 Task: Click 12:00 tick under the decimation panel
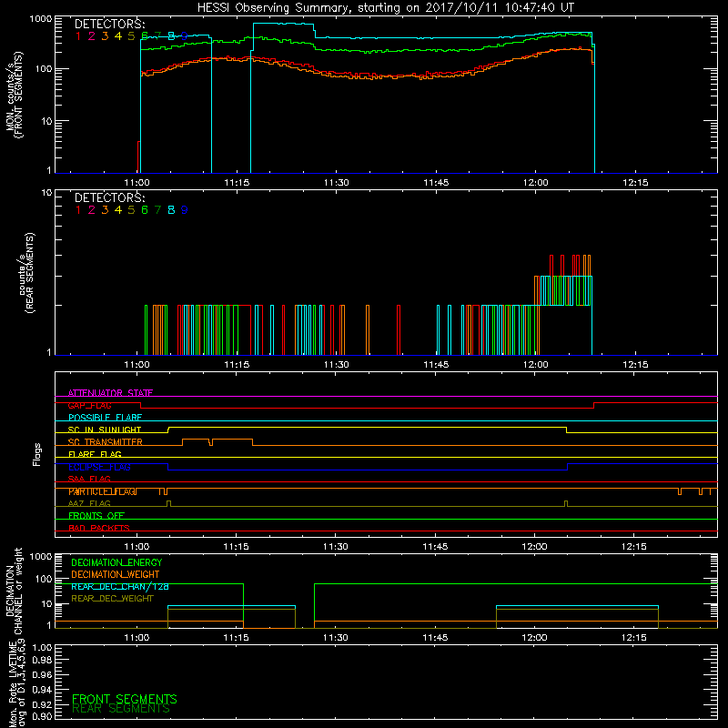click(x=534, y=638)
